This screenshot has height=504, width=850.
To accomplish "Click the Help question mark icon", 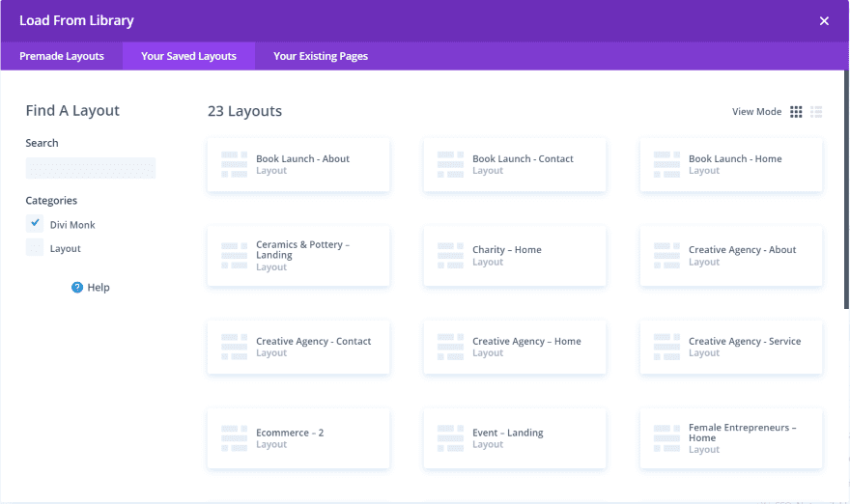I will pyautogui.click(x=77, y=287).
